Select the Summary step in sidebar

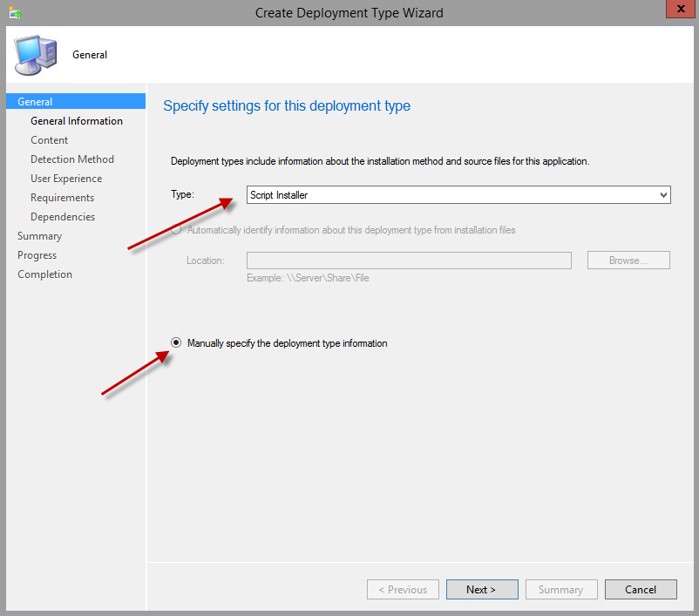tap(39, 236)
